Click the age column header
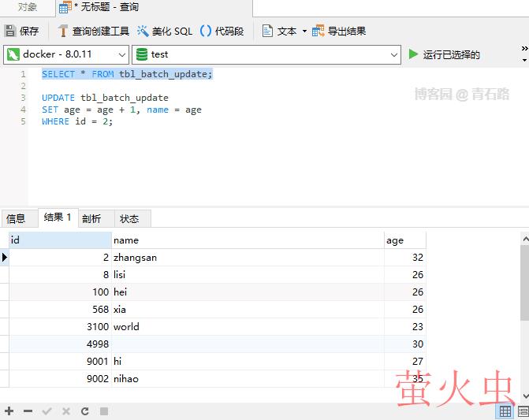This screenshot has width=529, height=420. [x=404, y=240]
